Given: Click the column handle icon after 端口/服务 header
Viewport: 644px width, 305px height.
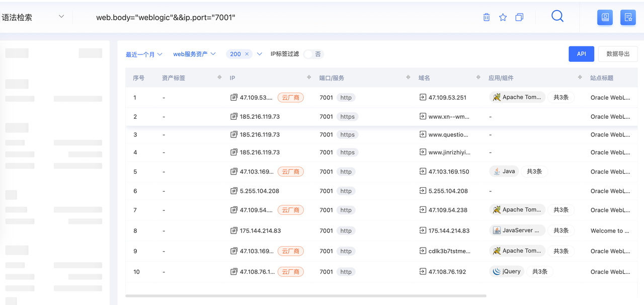Looking at the screenshot, I should [x=408, y=78].
